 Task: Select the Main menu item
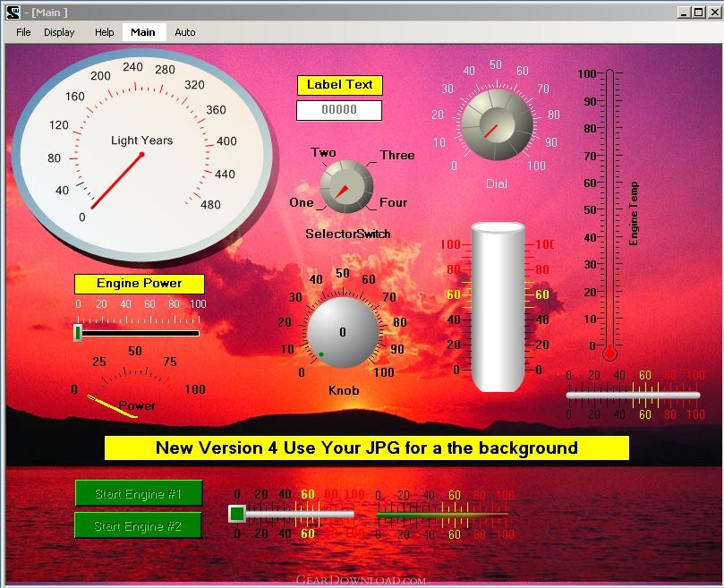click(143, 32)
